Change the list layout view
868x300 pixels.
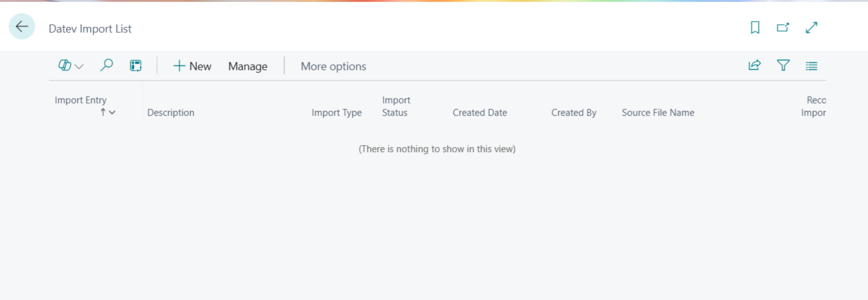pos(812,66)
